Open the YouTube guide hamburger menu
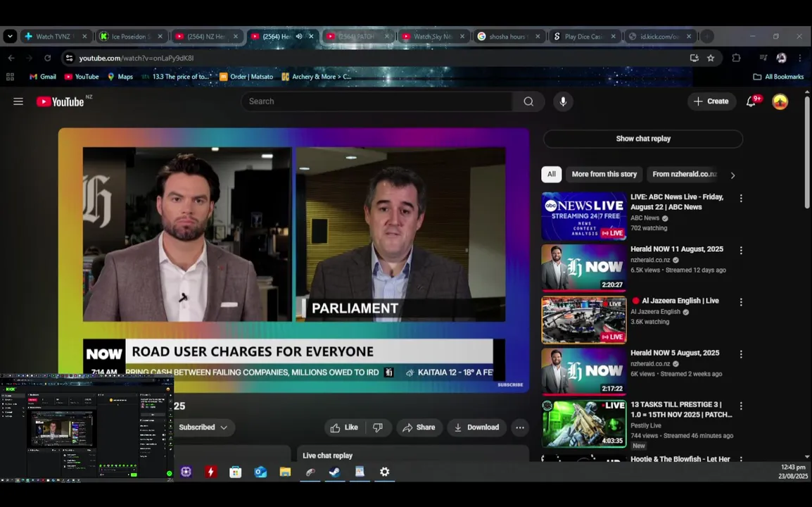Viewport: 812px width, 507px height. (x=18, y=101)
